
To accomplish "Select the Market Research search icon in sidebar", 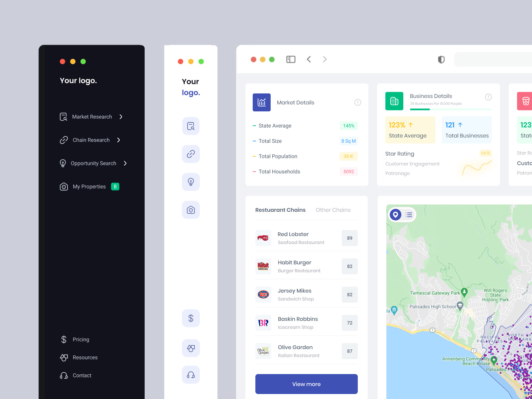I will [x=64, y=117].
